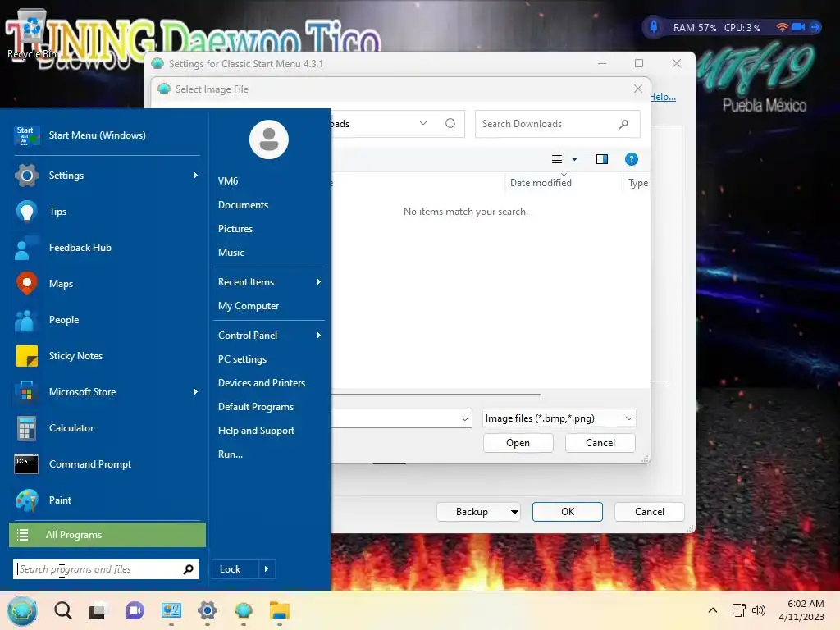Open the Tips lightbulb icon

point(26,211)
